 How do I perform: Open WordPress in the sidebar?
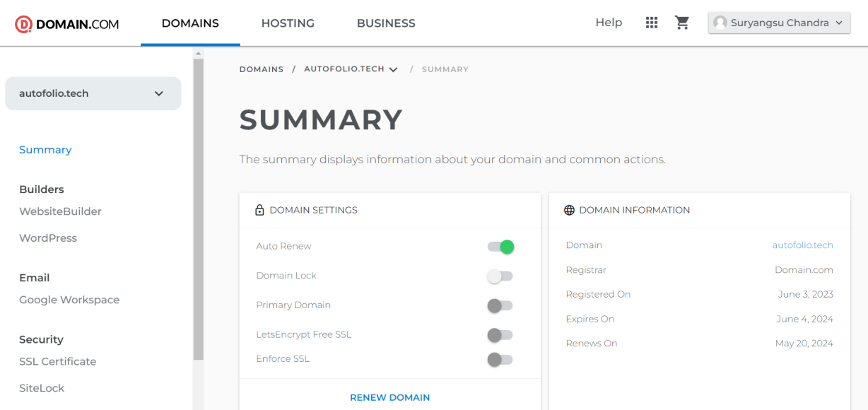[48, 238]
